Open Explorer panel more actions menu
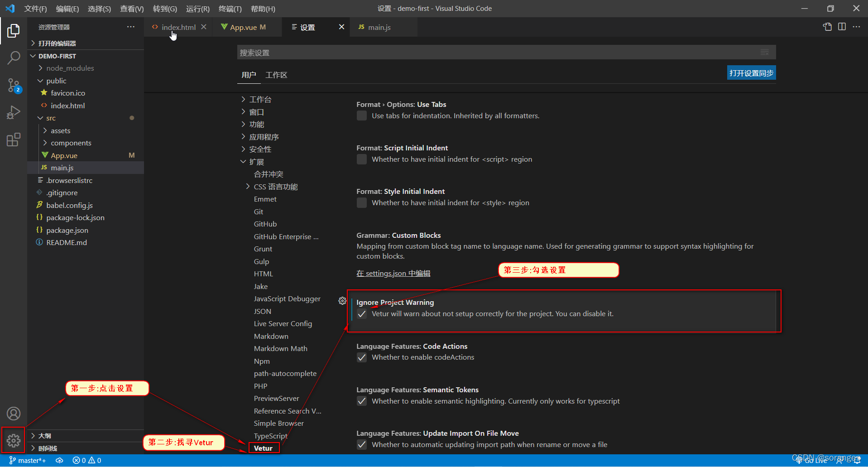Screen dimensions: 868x467 (131, 27)
